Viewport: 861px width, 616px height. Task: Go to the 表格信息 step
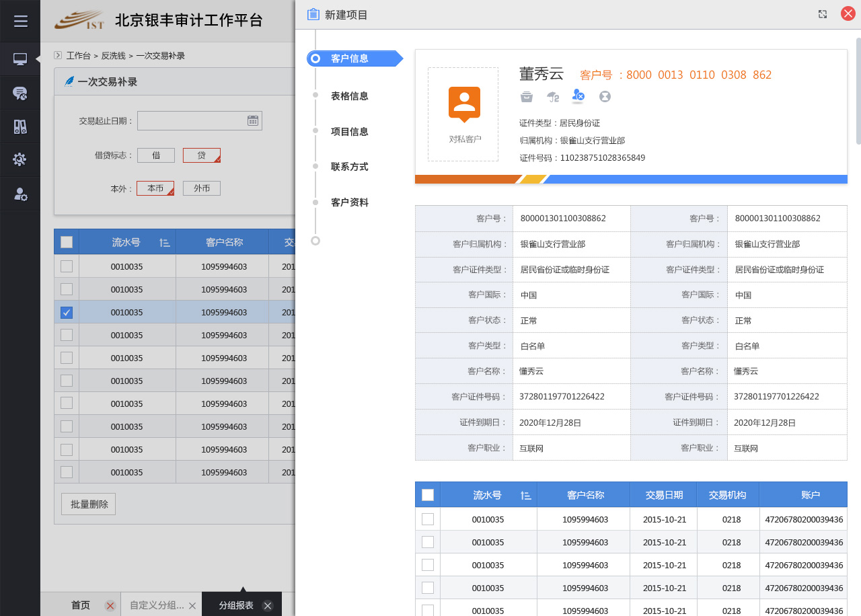[x=350, y=96]
